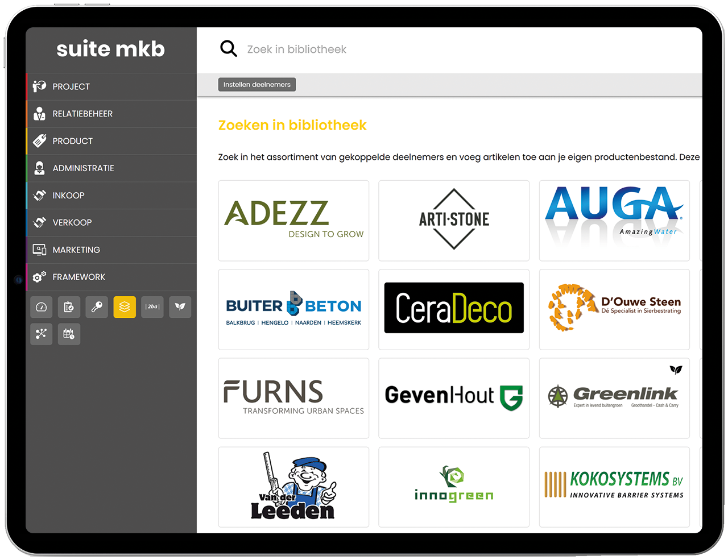The image size is (728, 560).
Task: Select the CeraDeco supplier card
Action: [x=454, y=309]
